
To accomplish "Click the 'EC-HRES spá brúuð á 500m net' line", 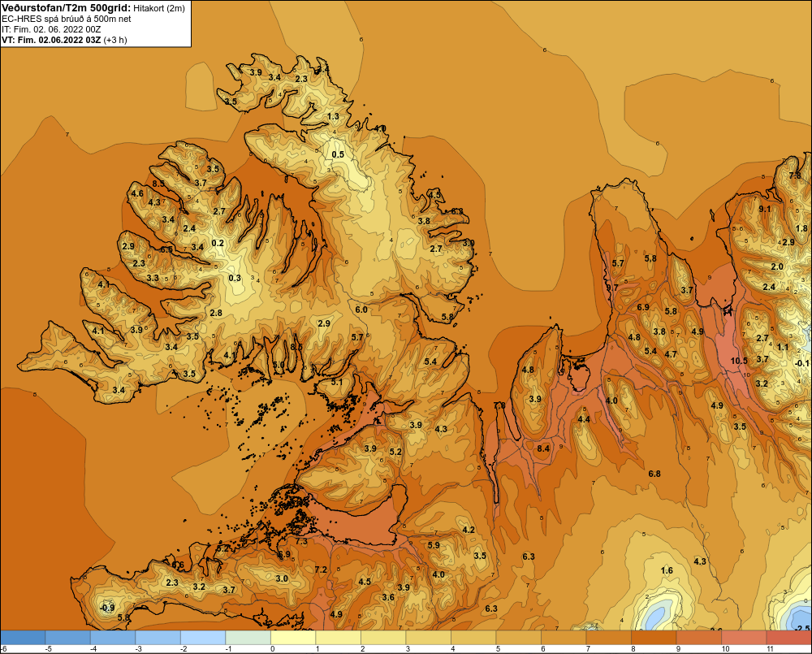I will (67, 19).
